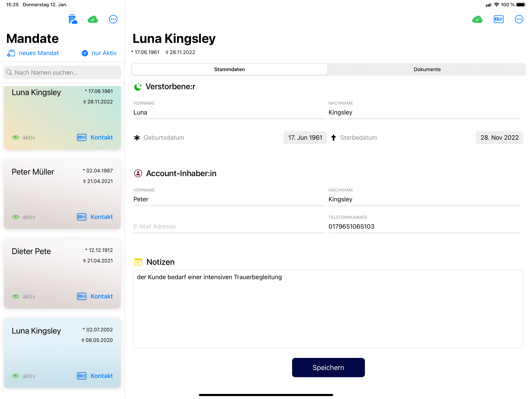Open the Sterbedatum date picker 28. Nov 2022
This screenshot has height=399, width=532.
tap(499, 138)
